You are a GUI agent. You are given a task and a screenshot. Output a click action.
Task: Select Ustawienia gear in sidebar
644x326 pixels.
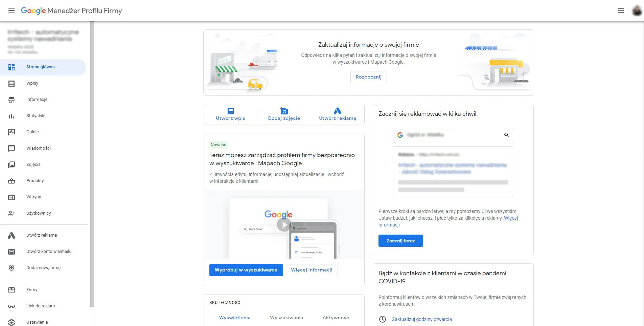tap(11, 322)
